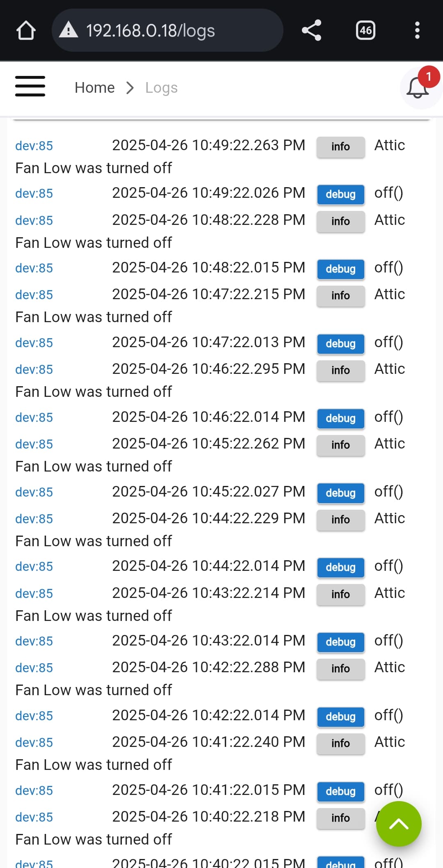Open the tab switcher showing 46 tabs
Image resolution: width=443 pixels, height=868 pixels.
[365, 30]
